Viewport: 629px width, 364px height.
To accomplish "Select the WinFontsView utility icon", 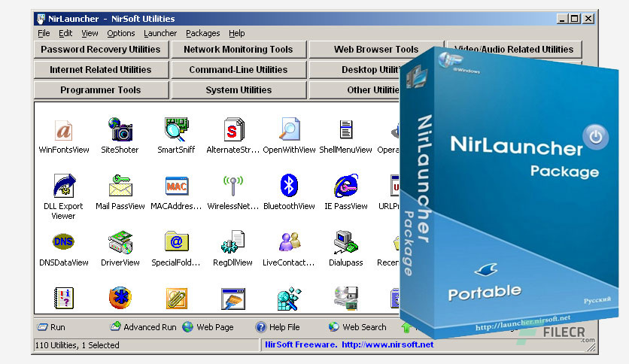I will click(64, 130).
